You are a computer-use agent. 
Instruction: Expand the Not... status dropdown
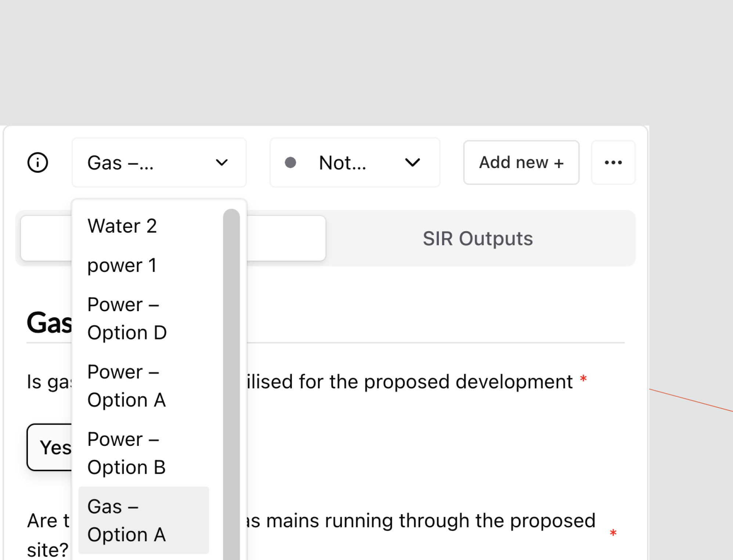coord(355,163)
